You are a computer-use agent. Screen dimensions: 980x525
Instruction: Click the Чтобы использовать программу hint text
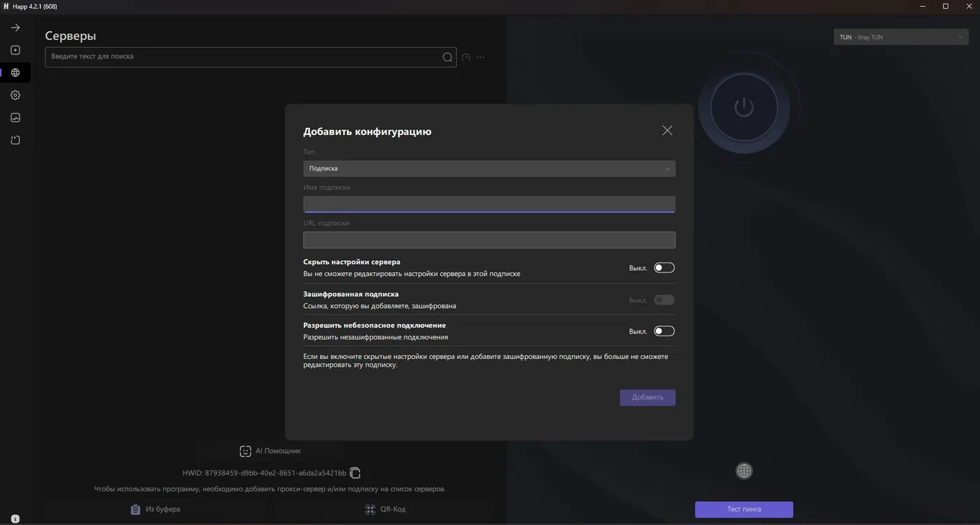point(269,489)
